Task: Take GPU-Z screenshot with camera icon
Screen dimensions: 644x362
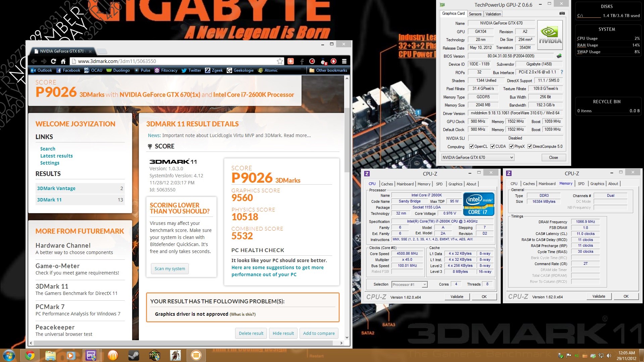Action: (x=562, y=13)
